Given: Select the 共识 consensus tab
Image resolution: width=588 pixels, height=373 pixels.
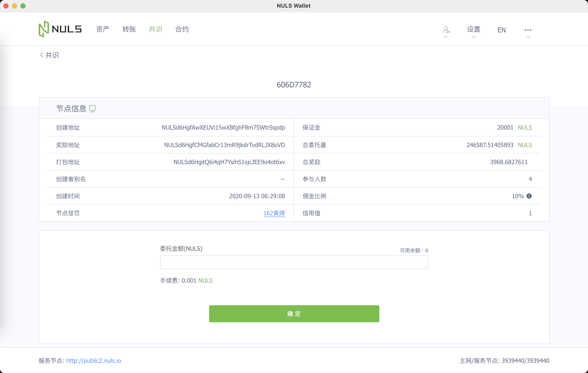Looking at the screenshot, I should [156, 29].
